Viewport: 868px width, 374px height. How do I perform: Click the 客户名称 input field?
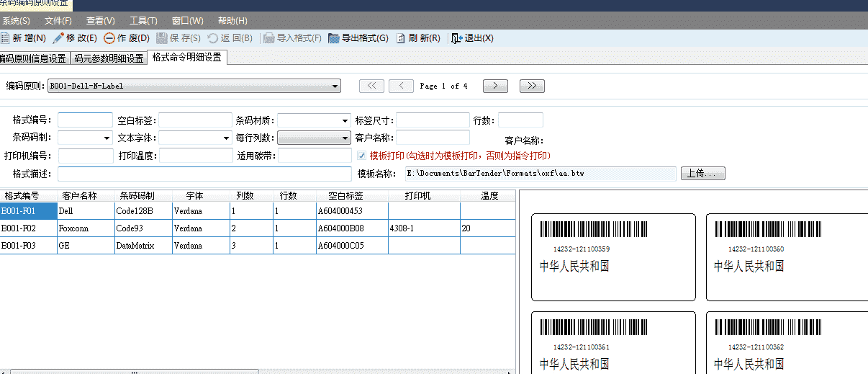pos(433,138)
